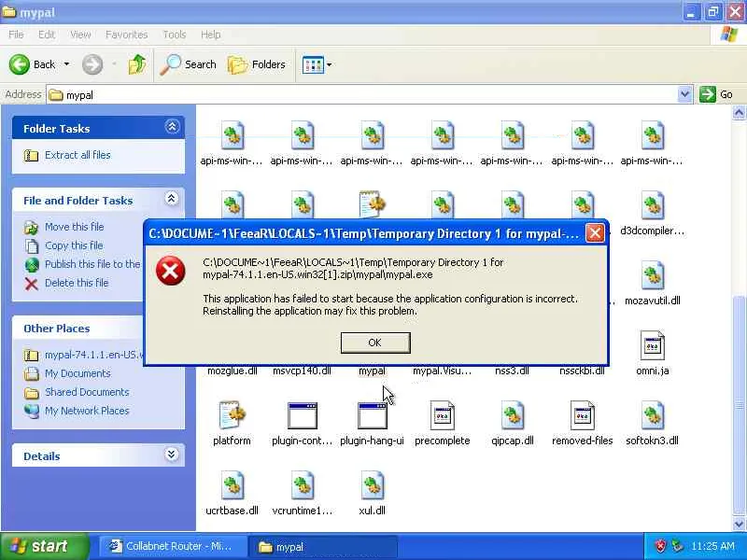Open the Help menu
The image size is (747, 560).
click(211, 35)
